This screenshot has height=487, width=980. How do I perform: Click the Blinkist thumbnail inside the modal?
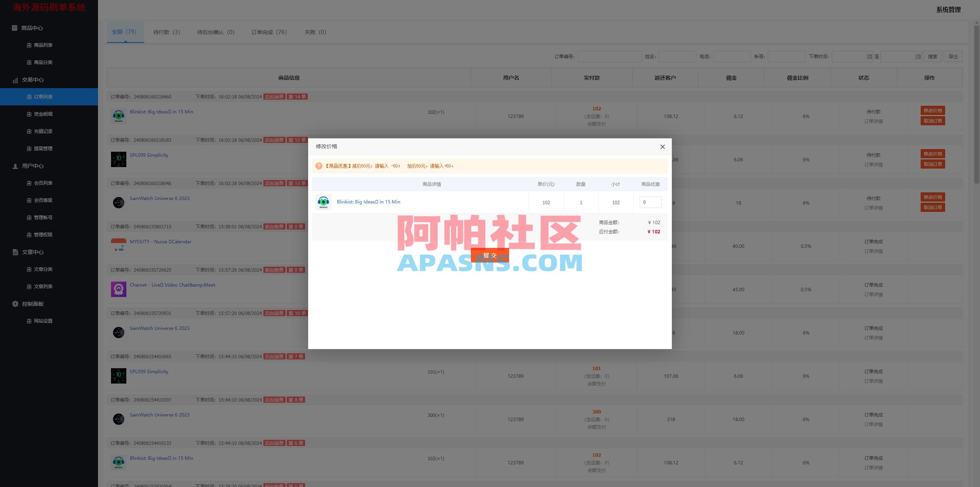point(323,202)
